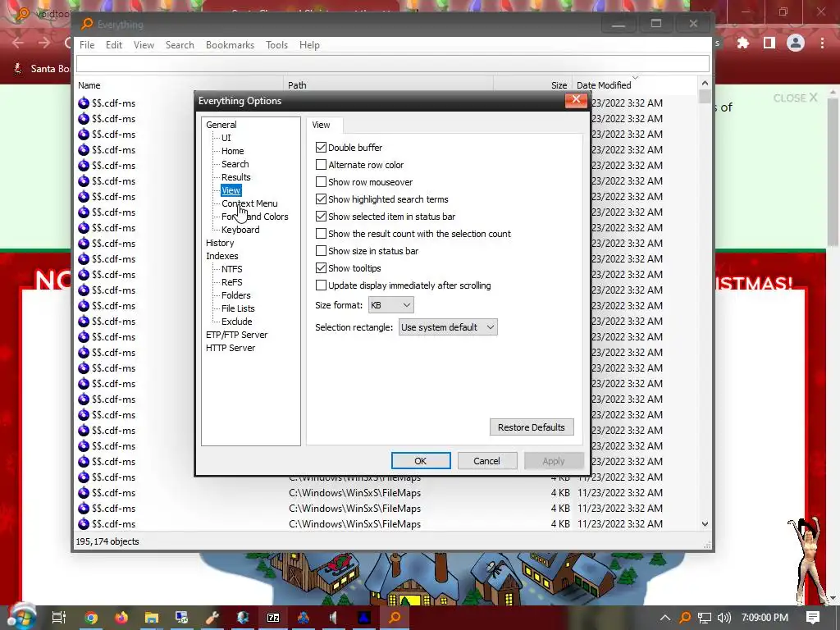Open the Size format KB dropdown
Screen dimensions: 840x630
point(391,305)
